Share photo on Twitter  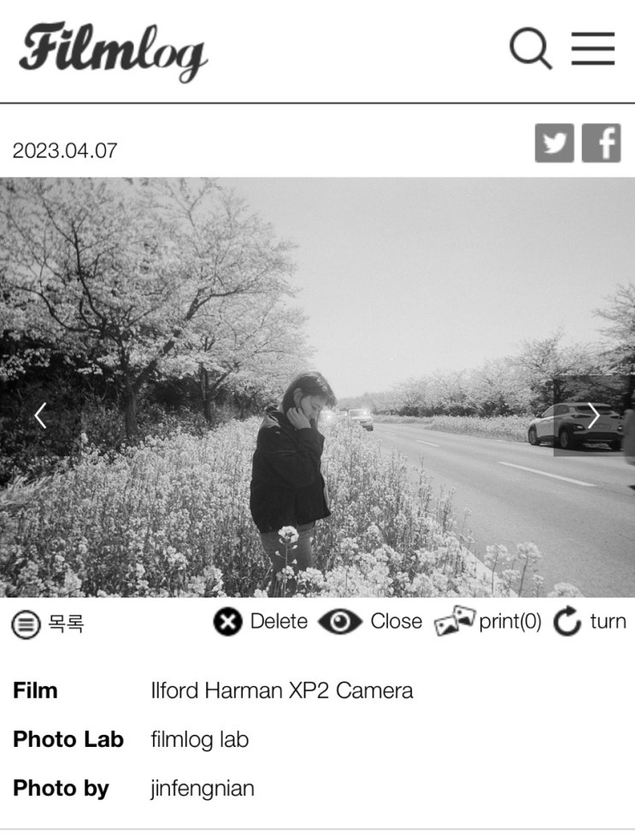(554, 143)
